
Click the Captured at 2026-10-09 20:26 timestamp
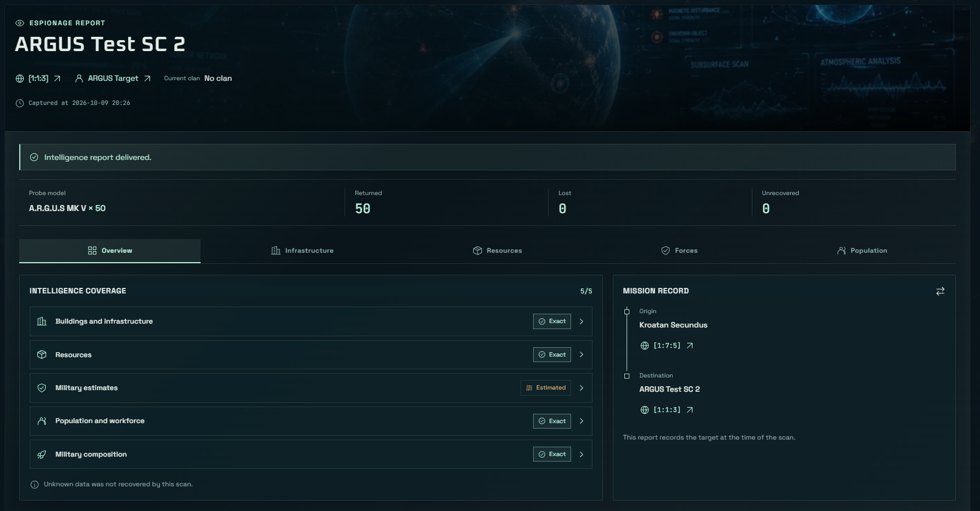79,103
